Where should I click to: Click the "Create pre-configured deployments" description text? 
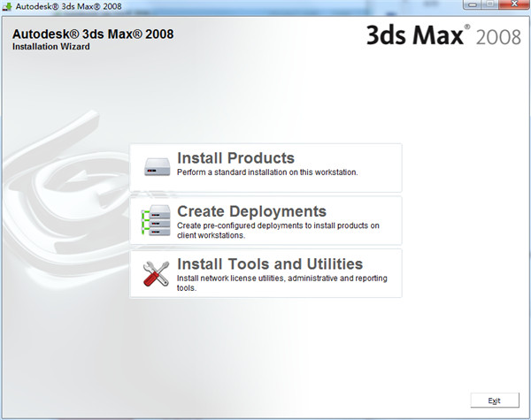pos(278,230)
